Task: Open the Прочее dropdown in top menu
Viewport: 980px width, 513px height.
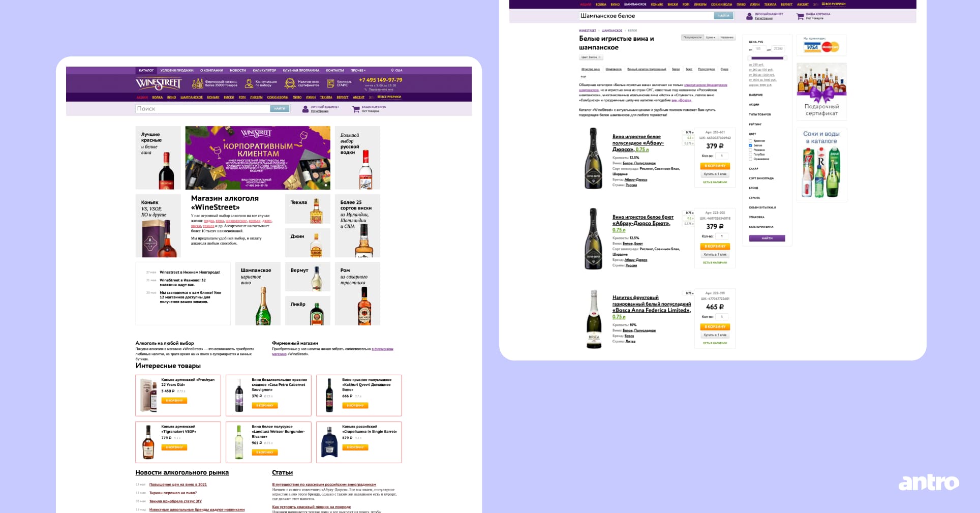Action: point(358,71)
